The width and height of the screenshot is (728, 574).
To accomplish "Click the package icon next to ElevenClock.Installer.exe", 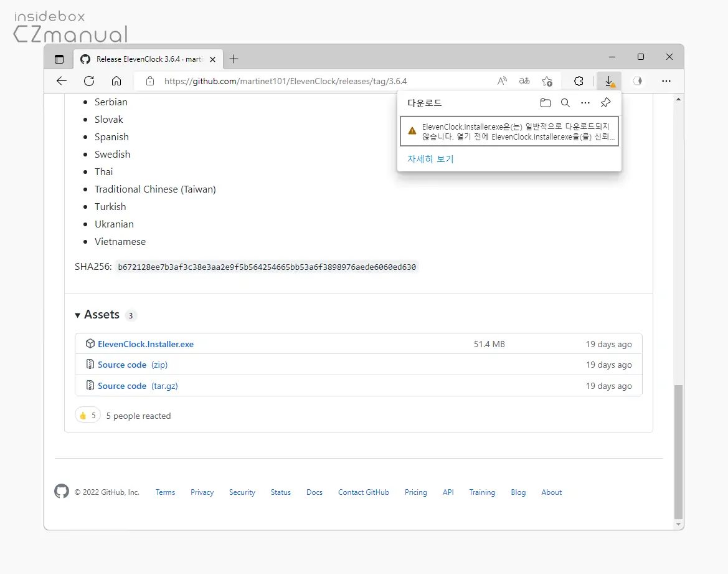I will pyautogui.click(x=90, y=343).
